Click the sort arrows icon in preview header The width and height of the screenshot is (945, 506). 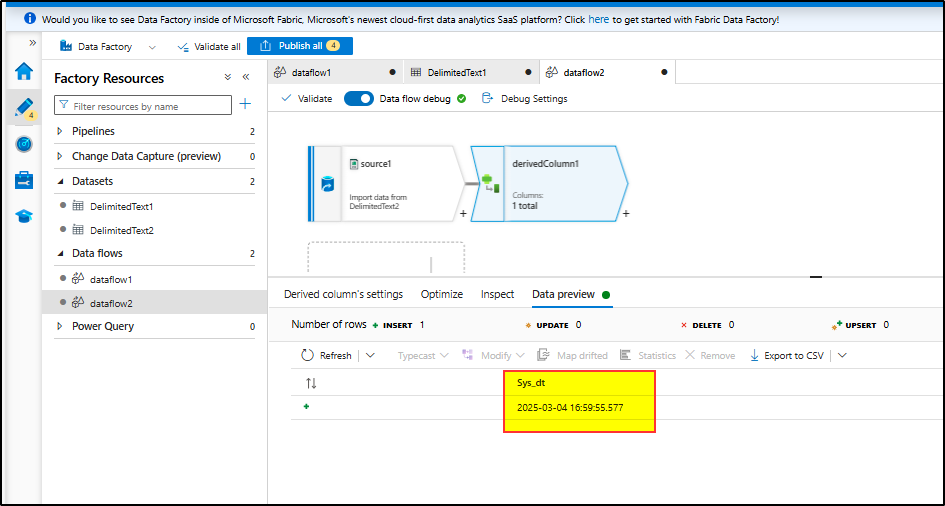[x=312, y=383]
